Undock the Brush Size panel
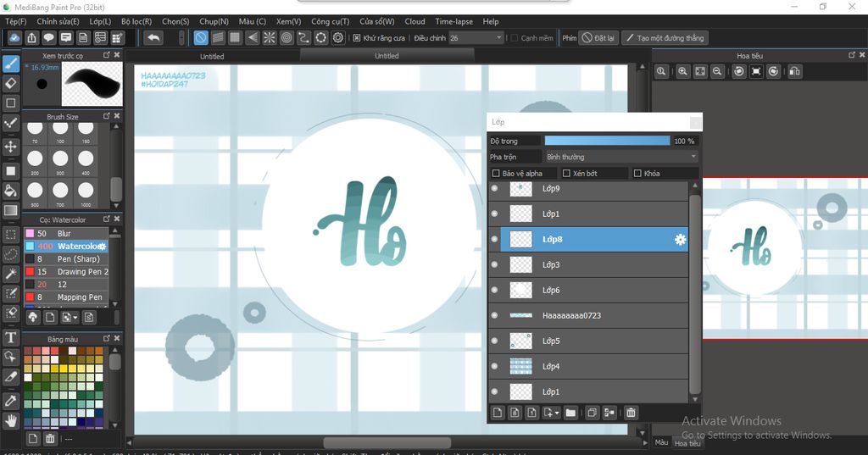The width and height of the screenshot is (868, 455). [107, 116]
